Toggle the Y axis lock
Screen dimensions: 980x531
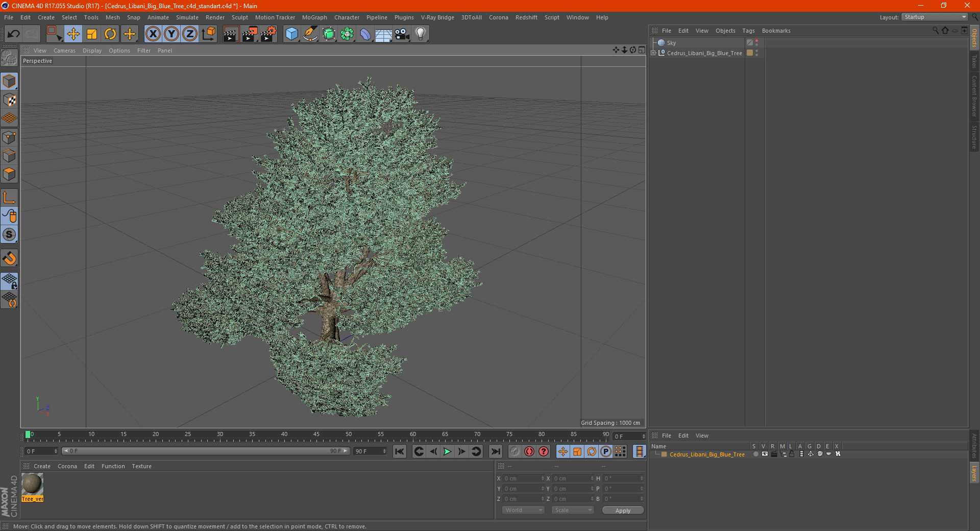pos(171,34)
